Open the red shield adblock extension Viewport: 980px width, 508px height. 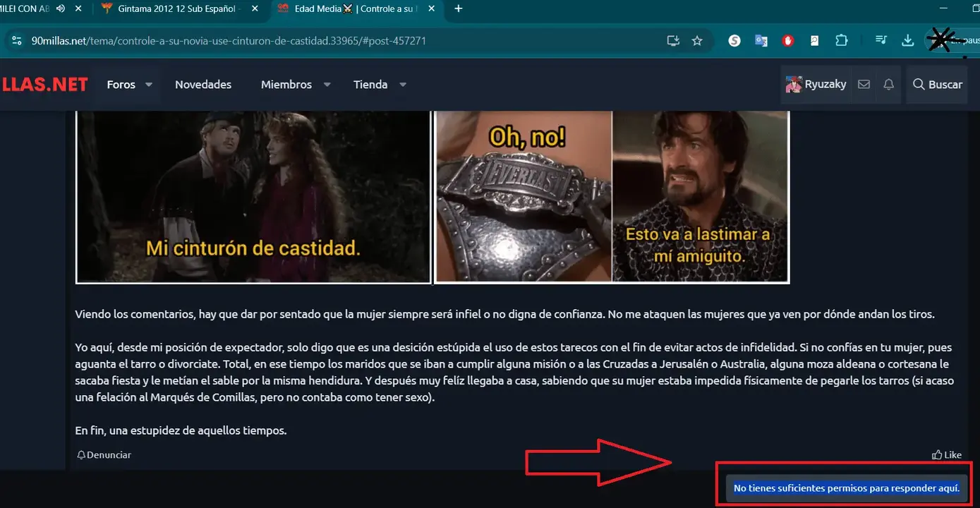point(787,41)
